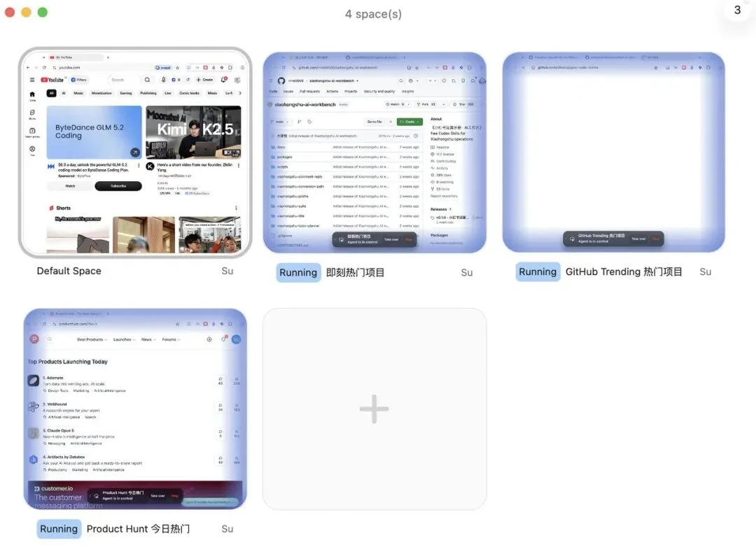Open the blank GitHub Trending space thumbnail

(x=613, y=152)
